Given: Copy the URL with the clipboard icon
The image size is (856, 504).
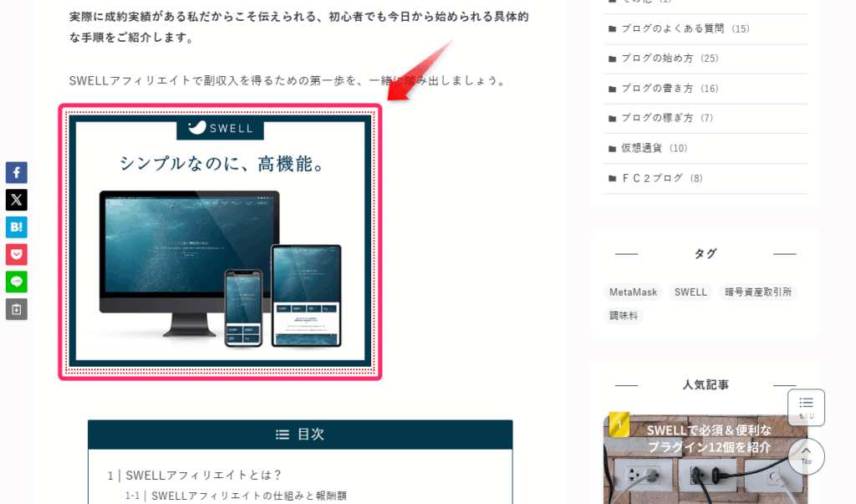Looking at the screenshot, I should tap(17, 309).
